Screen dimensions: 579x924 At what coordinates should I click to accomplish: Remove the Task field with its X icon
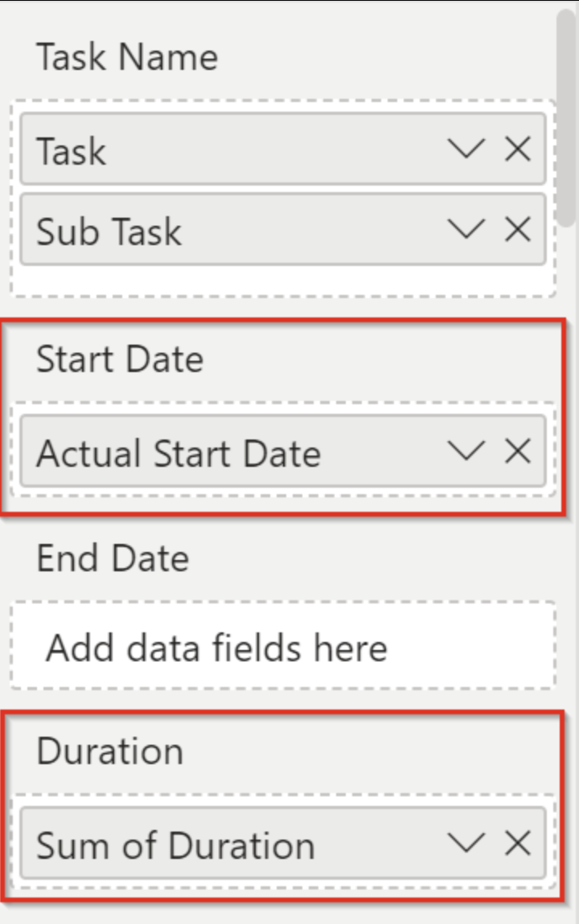point(517,149)
